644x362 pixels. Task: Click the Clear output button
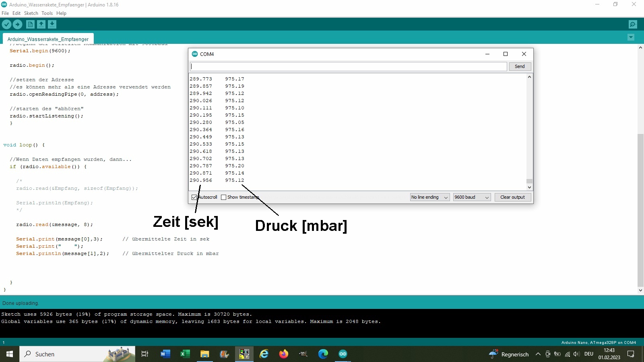tap(512, 197)
